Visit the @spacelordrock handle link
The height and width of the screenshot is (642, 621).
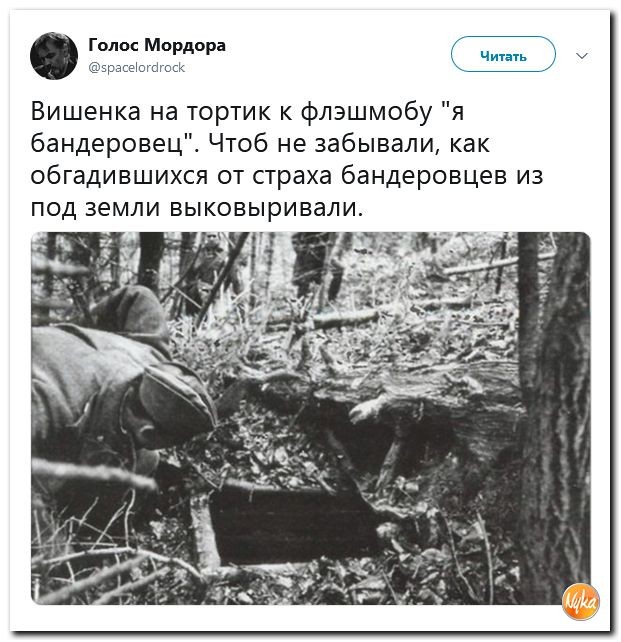point(137,67)
